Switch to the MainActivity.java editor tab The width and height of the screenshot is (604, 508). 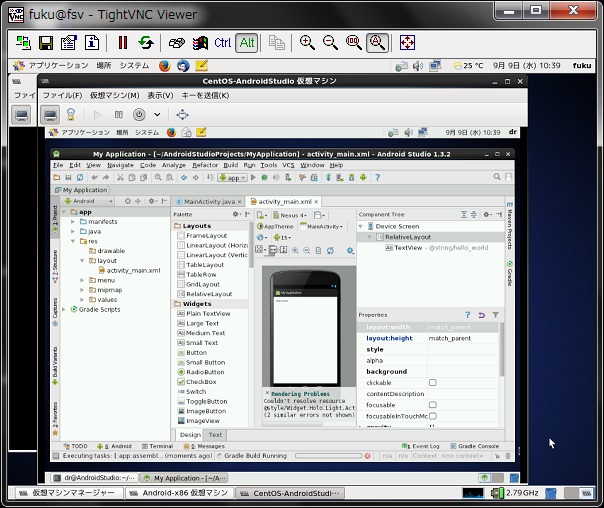point(209,201)
